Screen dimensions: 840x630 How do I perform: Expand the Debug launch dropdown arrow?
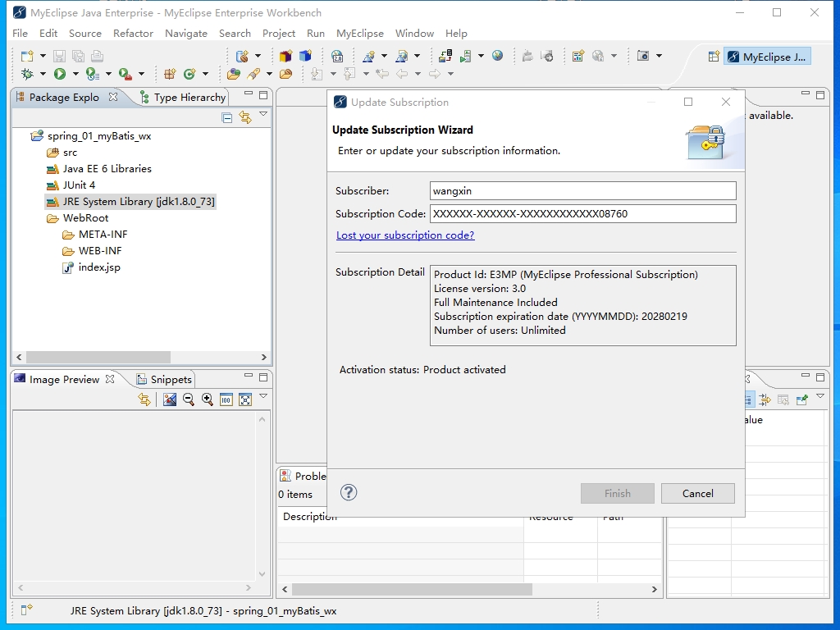(43, 74)
